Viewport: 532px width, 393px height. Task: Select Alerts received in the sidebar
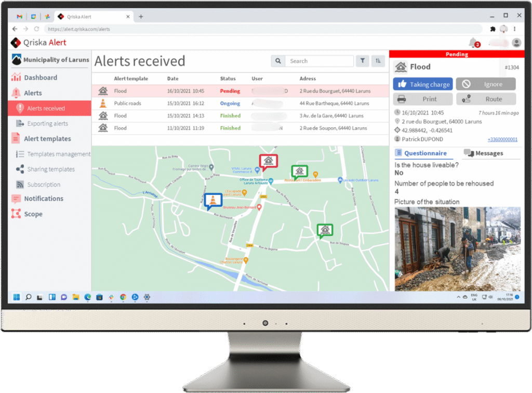point(49,108)
